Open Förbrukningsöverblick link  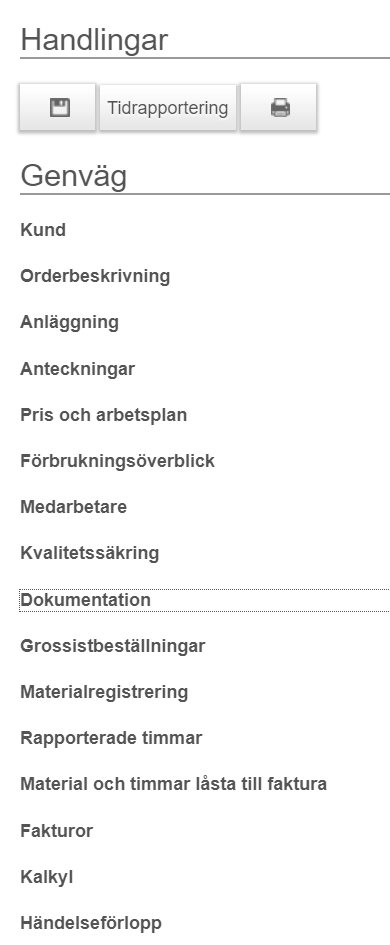tap(118, 461)
